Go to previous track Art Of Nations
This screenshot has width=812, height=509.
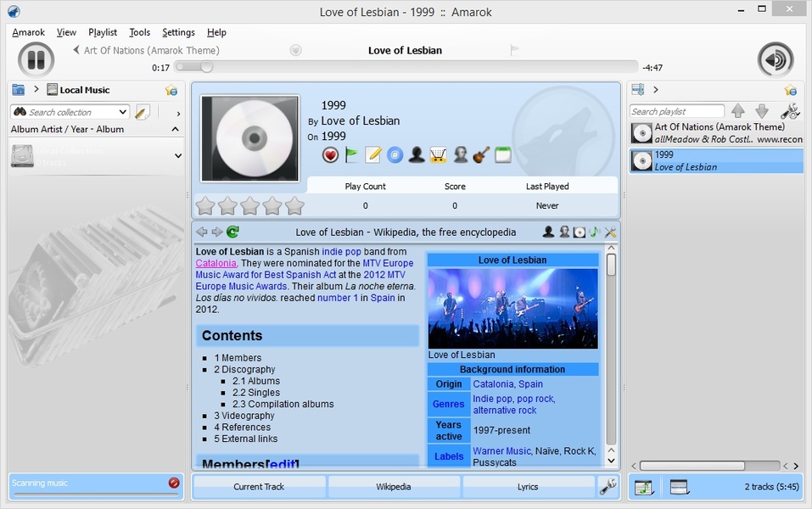click(147, 50)
